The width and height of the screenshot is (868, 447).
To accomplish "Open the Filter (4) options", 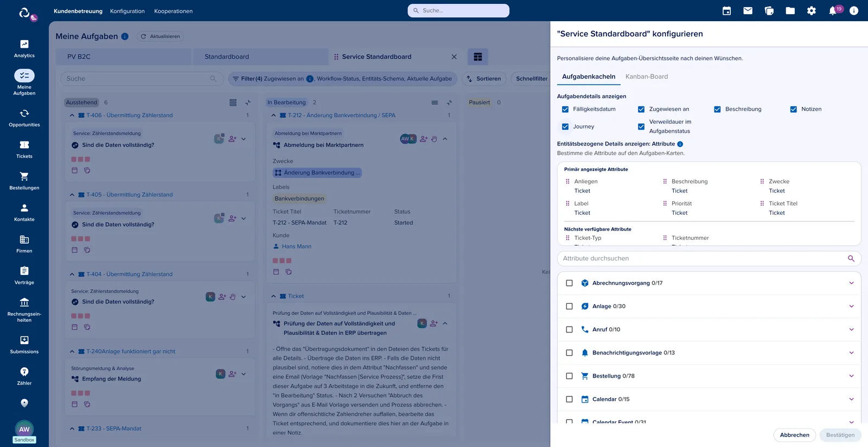I will point(343,79).
